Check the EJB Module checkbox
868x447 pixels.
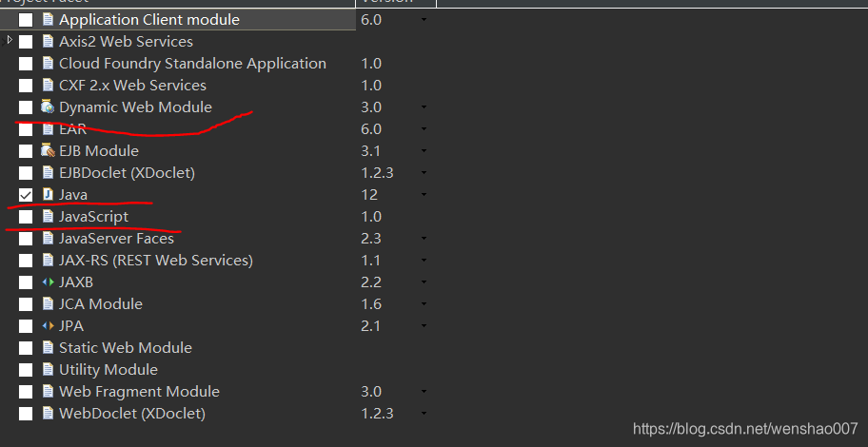[x=26, y=151]
